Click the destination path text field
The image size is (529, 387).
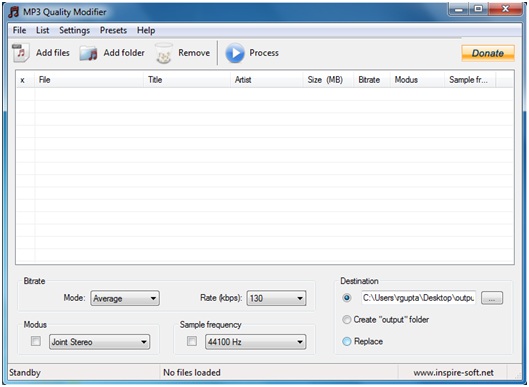(x=419, y=298)
